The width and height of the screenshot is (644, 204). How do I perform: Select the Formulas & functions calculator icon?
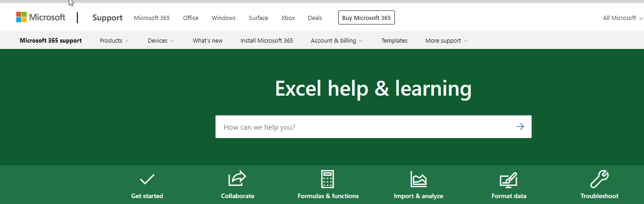tap(327, 179)
